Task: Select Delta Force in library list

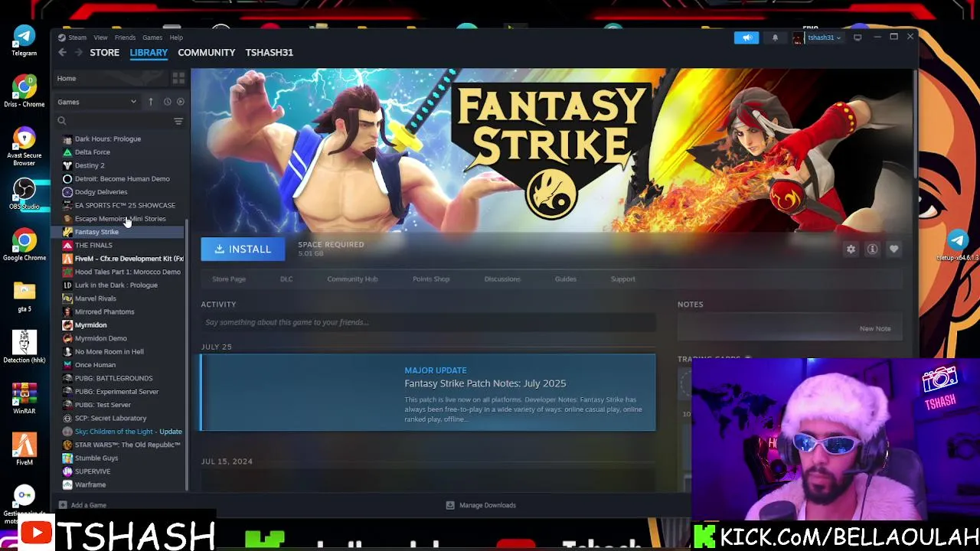Action: coord(92,152)
